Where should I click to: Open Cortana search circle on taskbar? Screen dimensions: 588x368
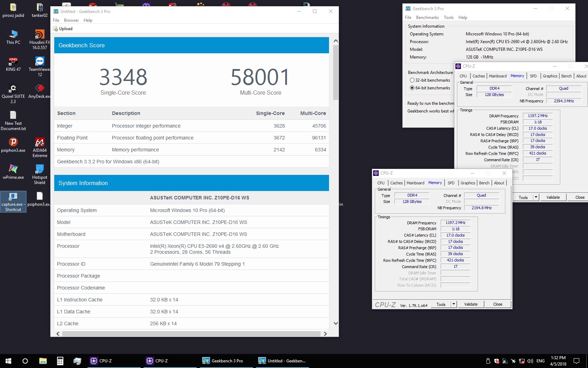(25, 361)
